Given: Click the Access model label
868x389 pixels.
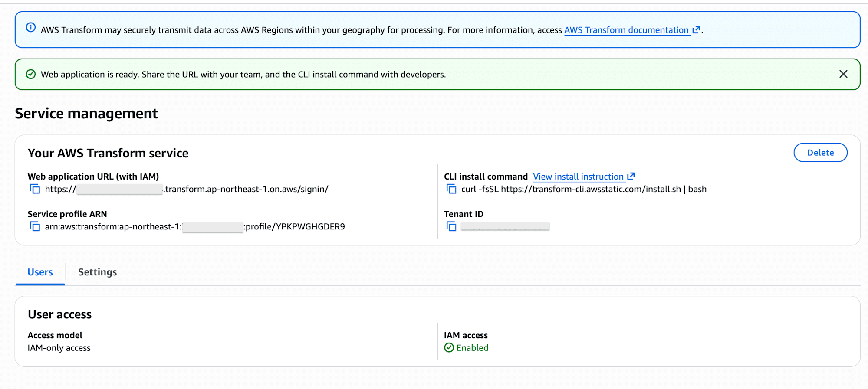Looking at the screenshot, I should tap(55, 335).
